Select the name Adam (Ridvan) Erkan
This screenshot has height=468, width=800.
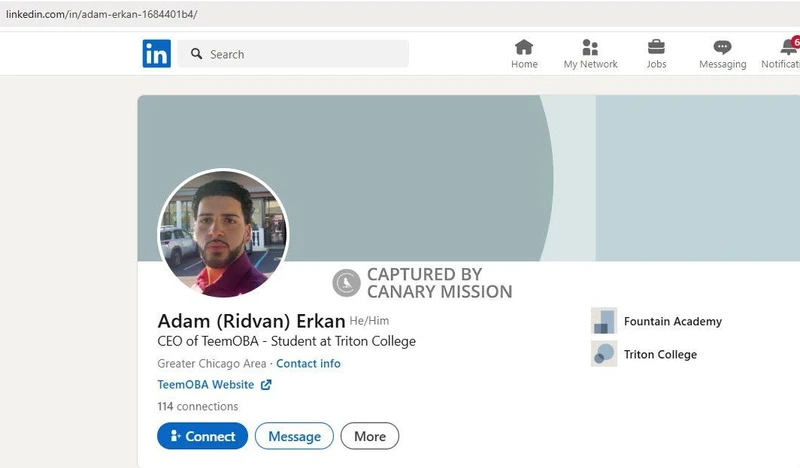click(252, 321)
